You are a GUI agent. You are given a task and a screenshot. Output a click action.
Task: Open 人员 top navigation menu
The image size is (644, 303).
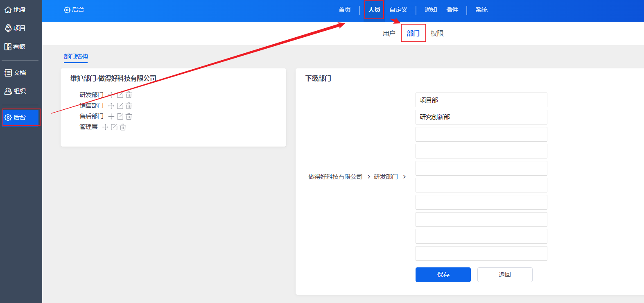click(374, 10)
